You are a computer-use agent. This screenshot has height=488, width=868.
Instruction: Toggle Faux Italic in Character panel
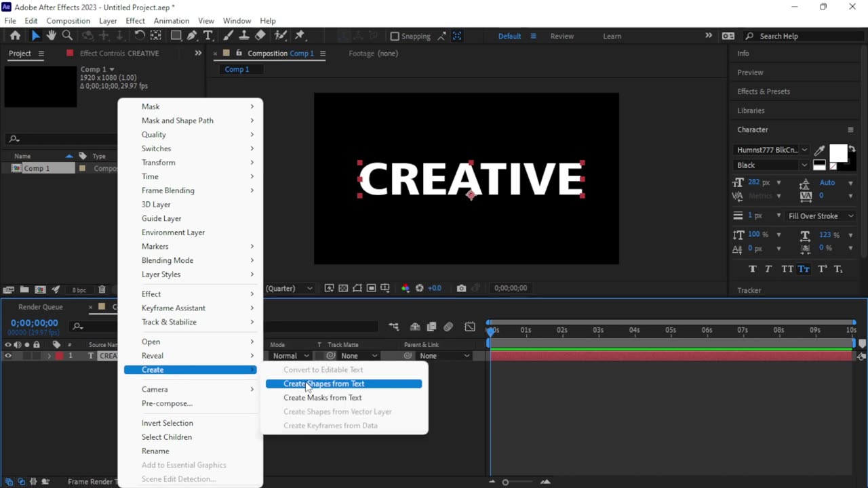[768, 269]
